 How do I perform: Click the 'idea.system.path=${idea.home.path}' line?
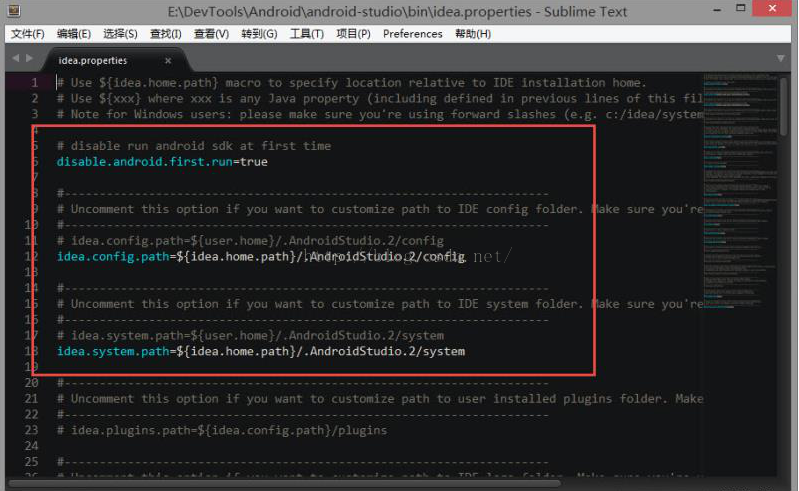(261, 351)
